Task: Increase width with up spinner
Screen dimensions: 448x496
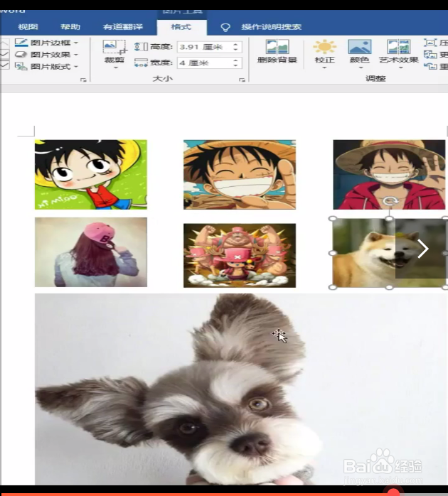Action: coord(235,60)
